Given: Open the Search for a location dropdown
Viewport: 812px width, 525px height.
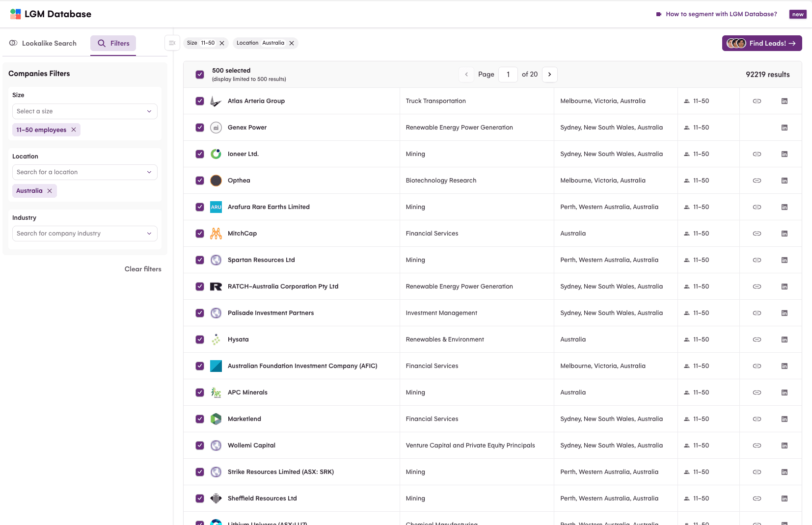Looking at the screenshot, I should pos(84,172).
